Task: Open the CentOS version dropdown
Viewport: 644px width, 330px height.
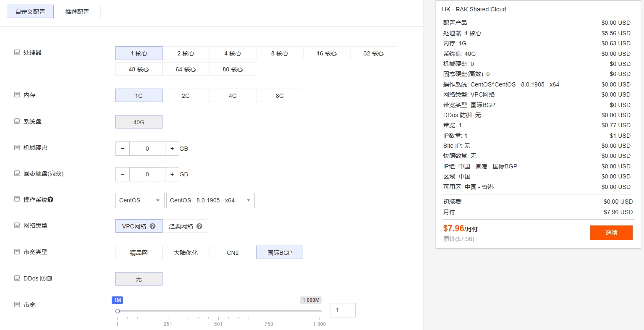Action: (210, 200)
